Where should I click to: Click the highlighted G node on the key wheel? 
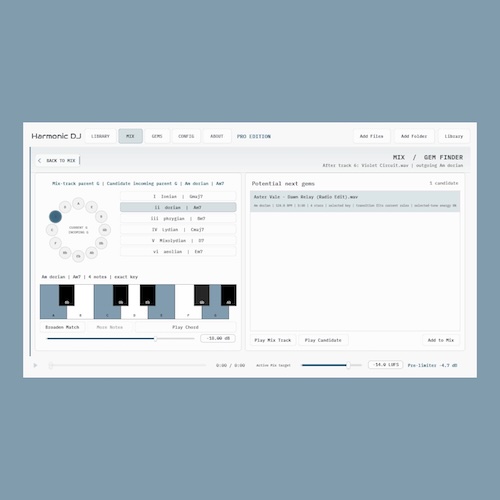click(55, 217)
